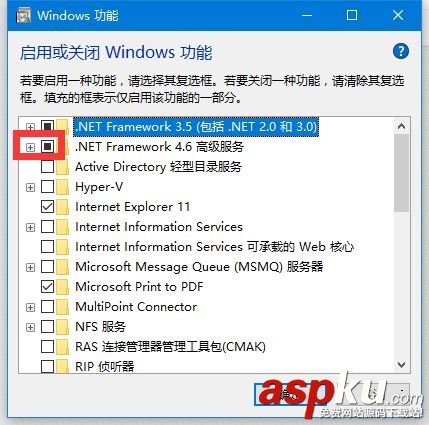Click the MultiPoint Connector folder icon

coord(63,307)
